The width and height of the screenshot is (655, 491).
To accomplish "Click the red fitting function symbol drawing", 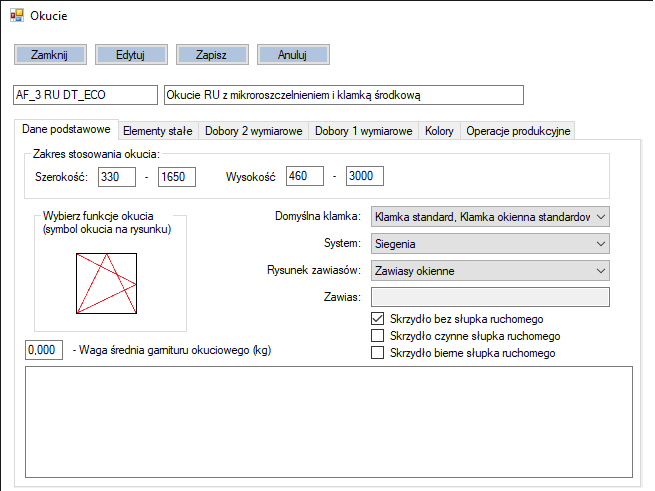I will 107,283.
